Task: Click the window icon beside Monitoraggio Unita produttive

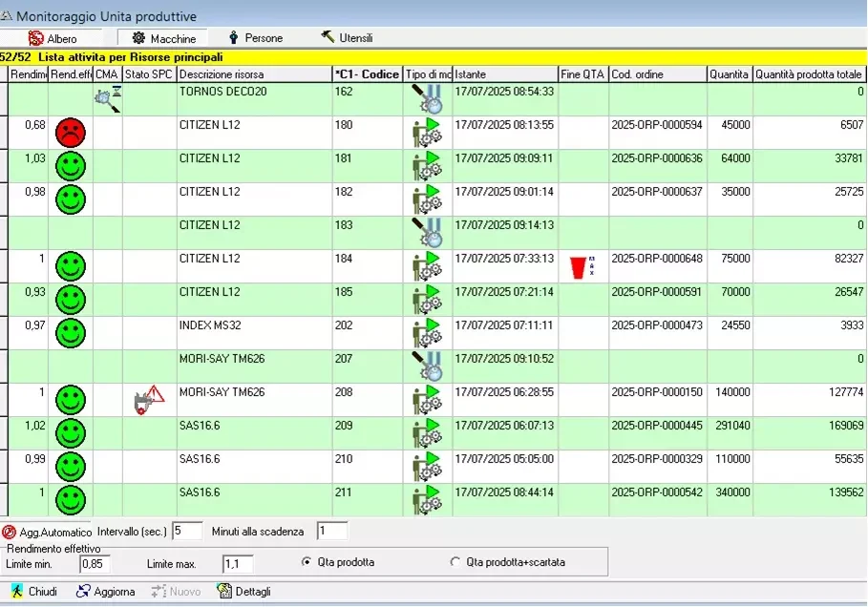Action: pyautogui.click(x=7, y=15)
